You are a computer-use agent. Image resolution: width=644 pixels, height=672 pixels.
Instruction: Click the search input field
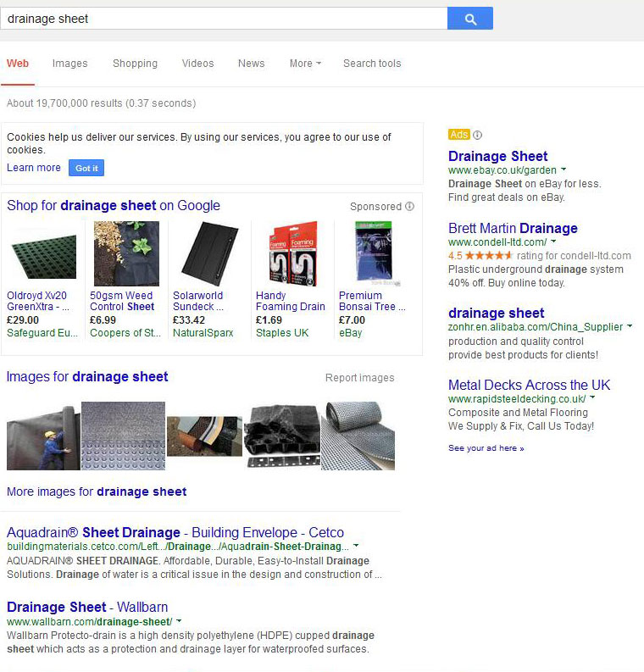click(224, 19)
